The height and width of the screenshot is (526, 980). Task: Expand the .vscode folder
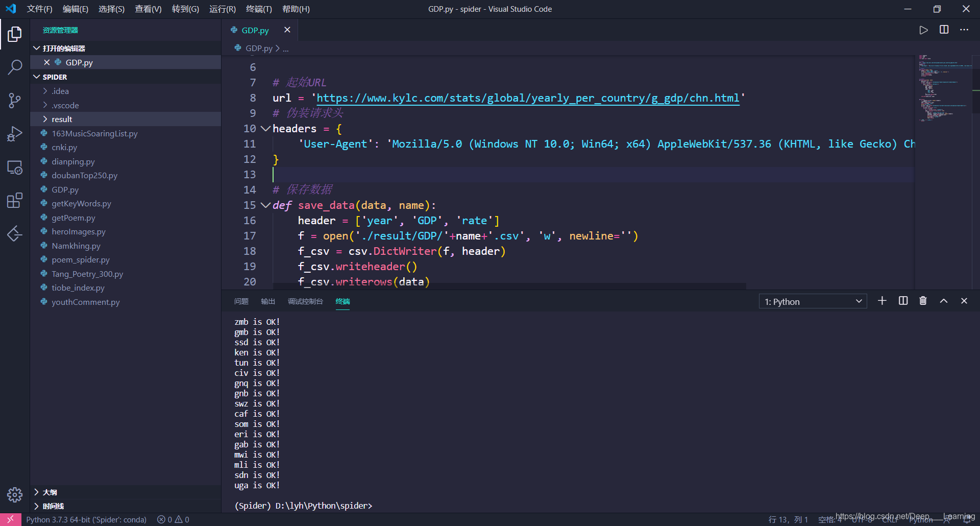point(126,105)
